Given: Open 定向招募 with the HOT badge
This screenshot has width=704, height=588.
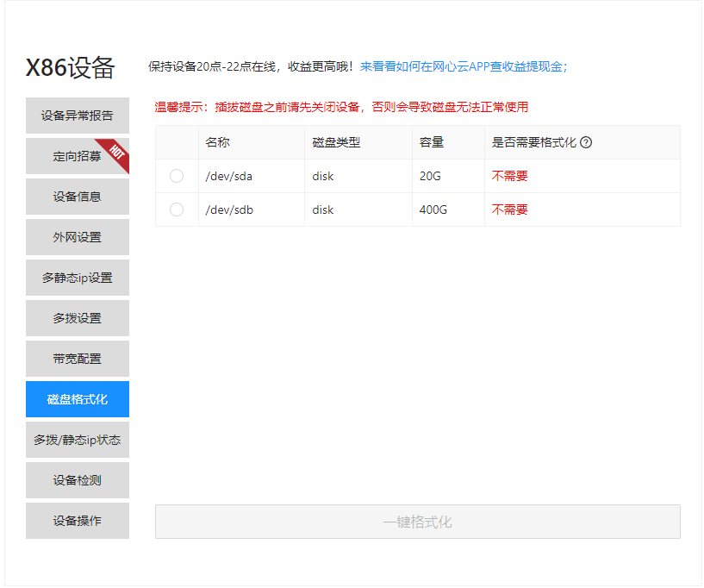Looking at the screenshot, I should coord(78,156).
